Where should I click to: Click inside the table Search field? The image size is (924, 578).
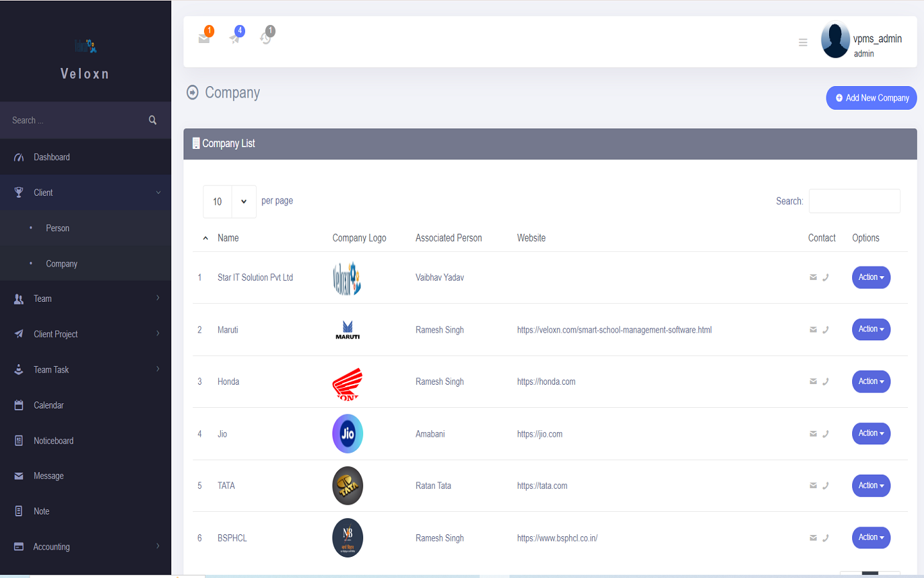click(854, 200)
